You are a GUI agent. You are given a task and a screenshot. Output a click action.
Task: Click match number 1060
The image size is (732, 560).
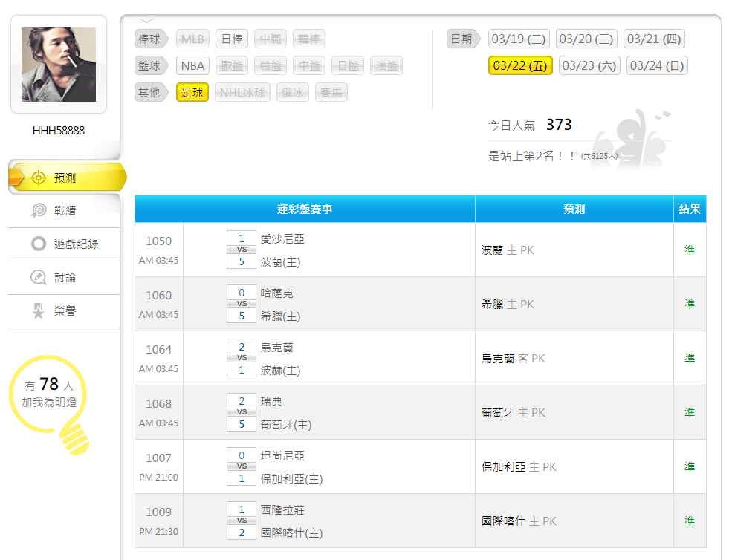(x=159, y=296)
